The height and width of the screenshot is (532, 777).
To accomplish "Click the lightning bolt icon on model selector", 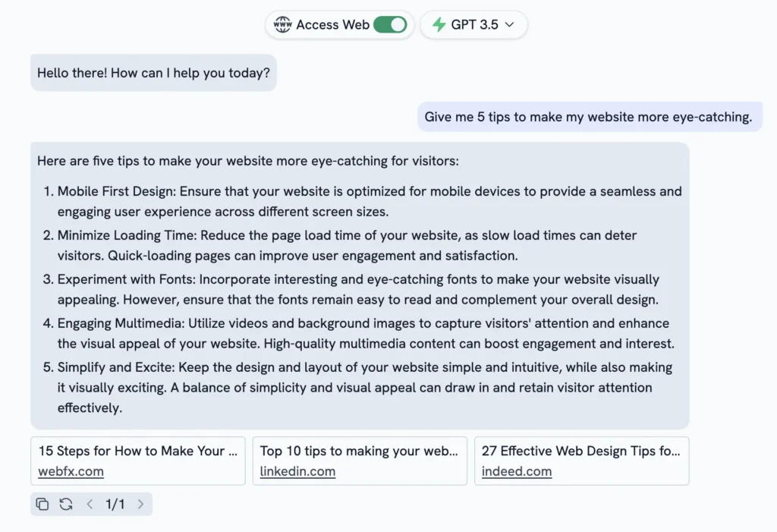I will click(x=440, y=24).
